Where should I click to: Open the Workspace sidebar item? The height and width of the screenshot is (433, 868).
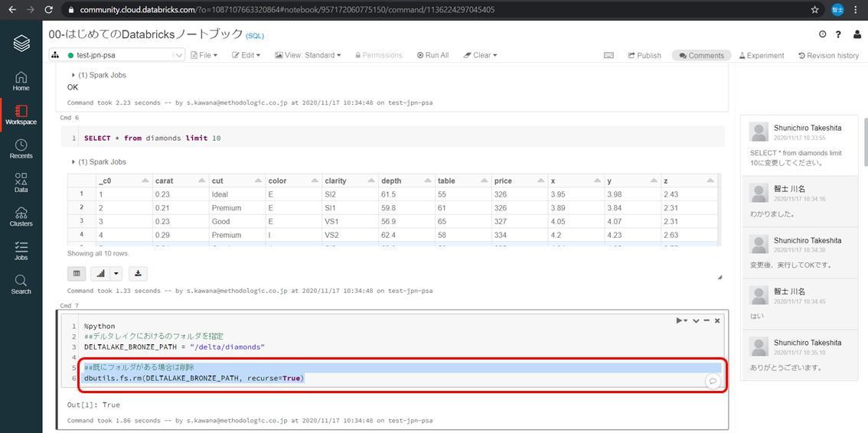click(21, 115)
